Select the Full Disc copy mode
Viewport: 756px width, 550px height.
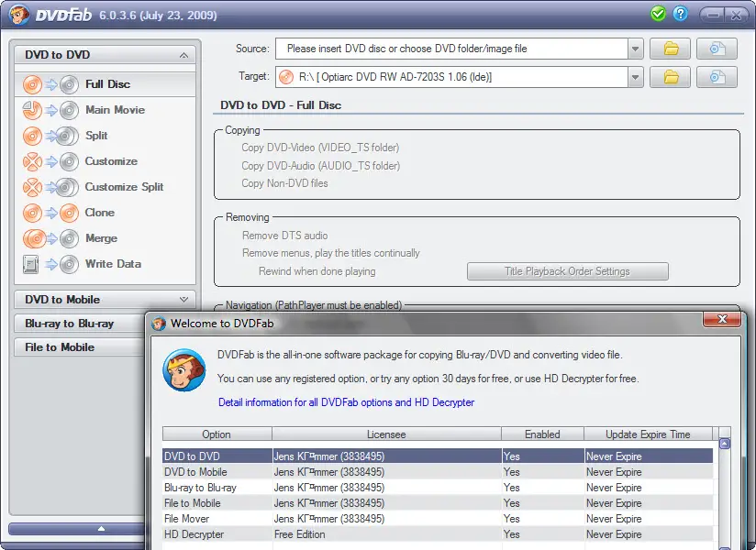pyautogui.click(x=106, y=84)
